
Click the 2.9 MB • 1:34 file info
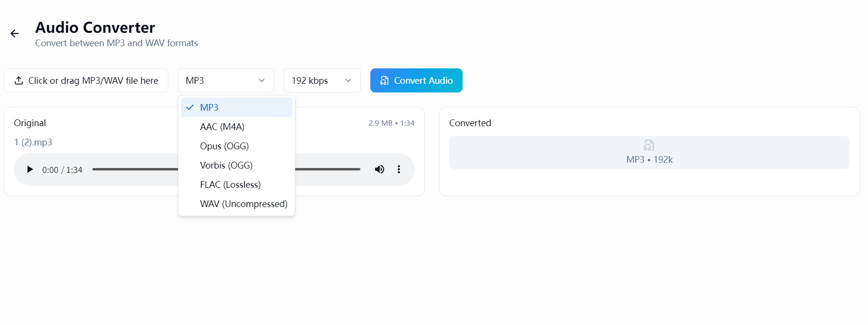[x=391, y=123]
